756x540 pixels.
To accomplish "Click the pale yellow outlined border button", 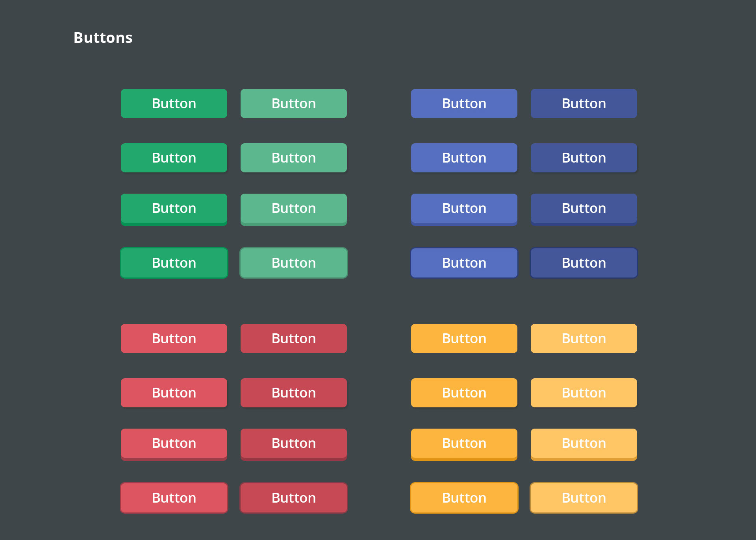I will tap(584, 498).
